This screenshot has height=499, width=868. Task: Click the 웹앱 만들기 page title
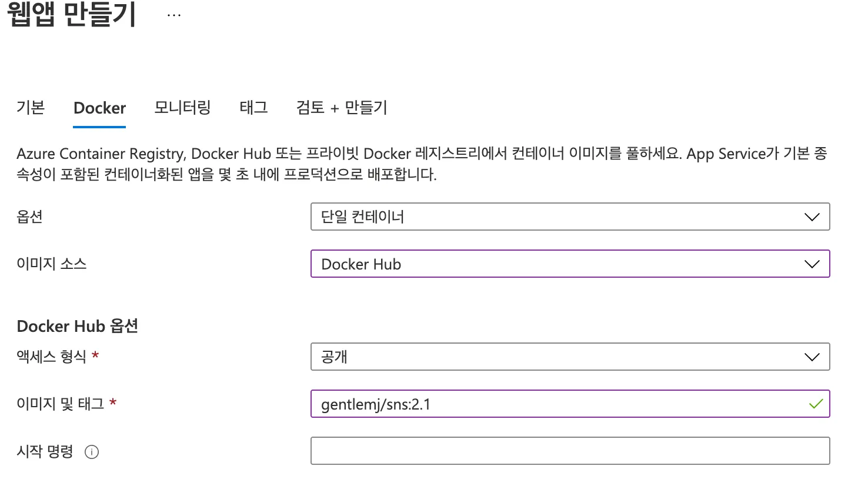(71, 14)
